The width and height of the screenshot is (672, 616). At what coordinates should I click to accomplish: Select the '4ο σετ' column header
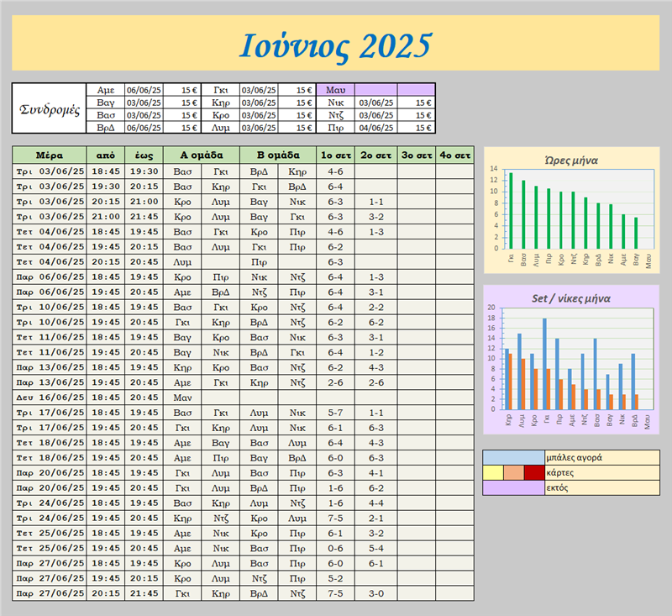click(456, 155)
